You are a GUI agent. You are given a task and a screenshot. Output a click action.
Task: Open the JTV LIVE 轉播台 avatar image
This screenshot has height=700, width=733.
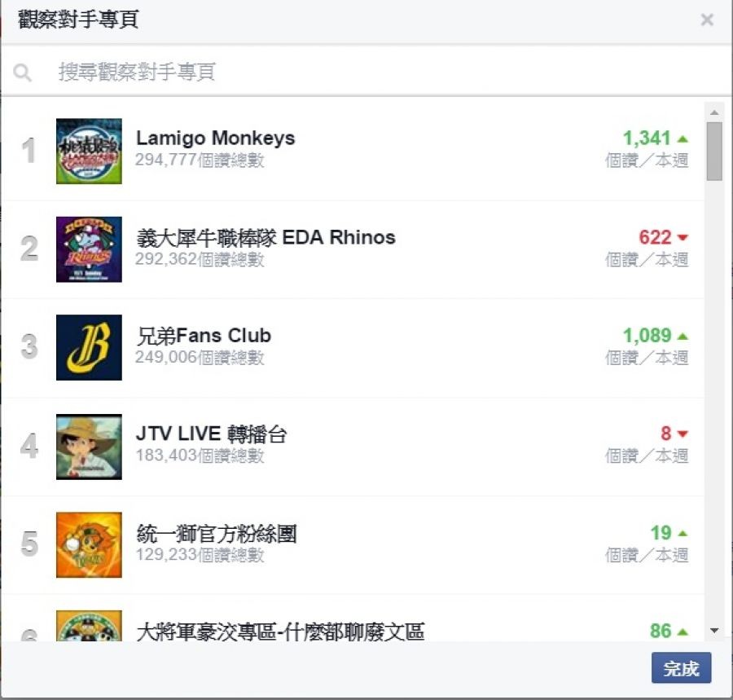[89, 447]
